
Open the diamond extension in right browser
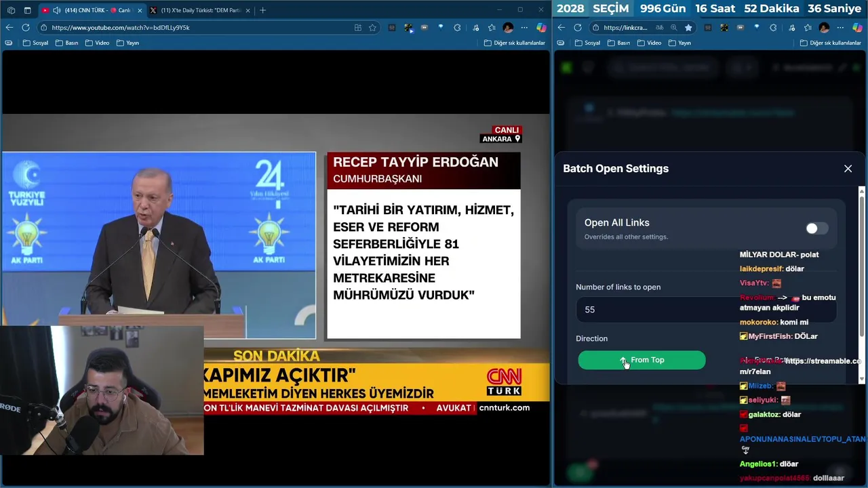pos(757,28)
